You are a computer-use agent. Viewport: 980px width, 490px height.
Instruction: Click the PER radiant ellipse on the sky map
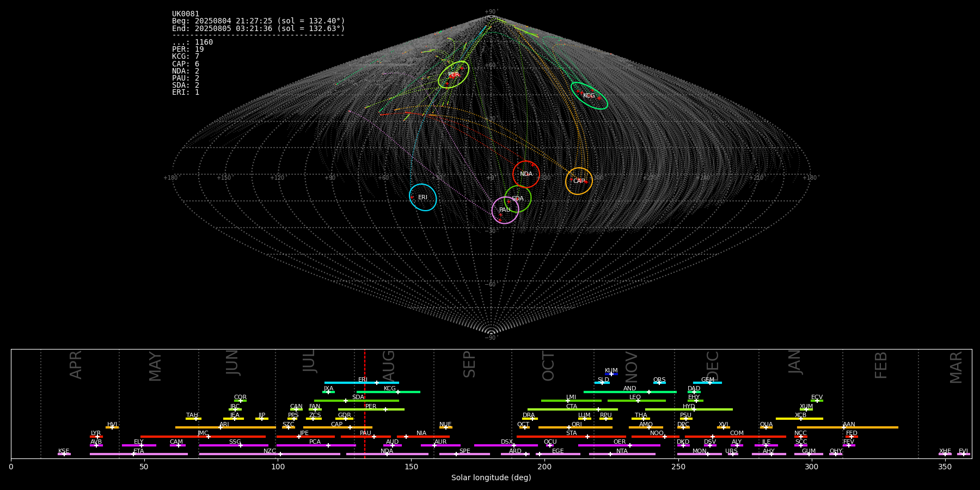454,75
